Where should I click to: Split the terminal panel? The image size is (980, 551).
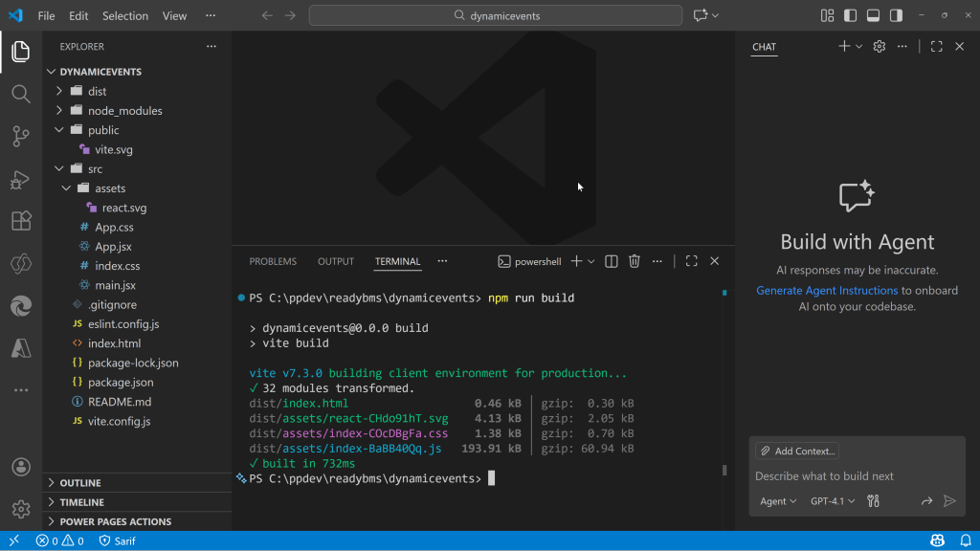pyautogui.click(x=611, y=261)
